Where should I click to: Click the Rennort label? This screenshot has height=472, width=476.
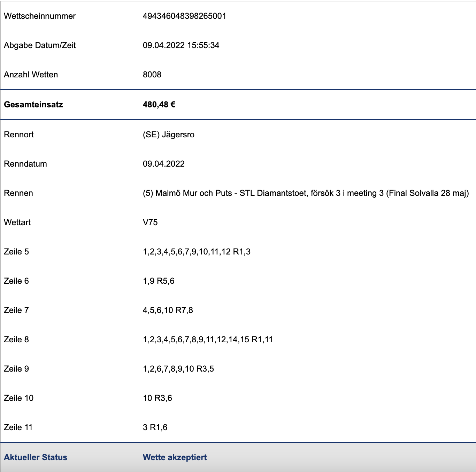(x=19, y=135)
